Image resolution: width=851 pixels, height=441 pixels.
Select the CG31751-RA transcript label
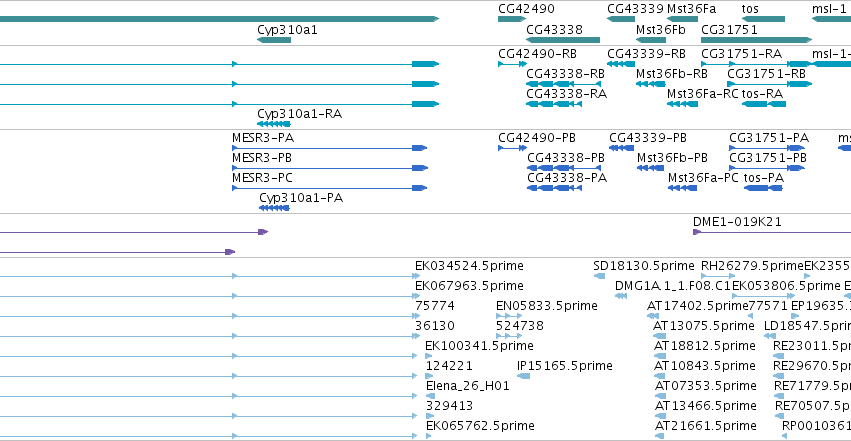(741, 54)
